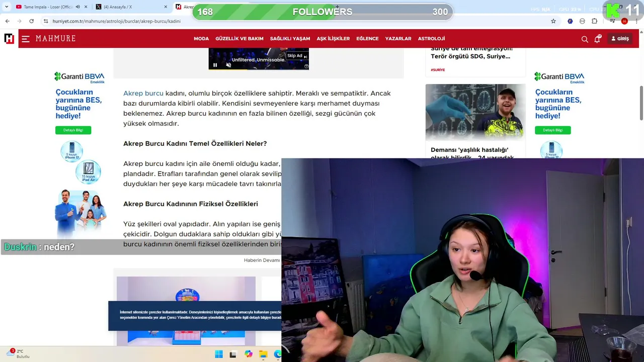The width and height of the screenshot is (644, 362).
Task: Click the left Çocukların yarınına BES ad text
Action: point(78,104)
